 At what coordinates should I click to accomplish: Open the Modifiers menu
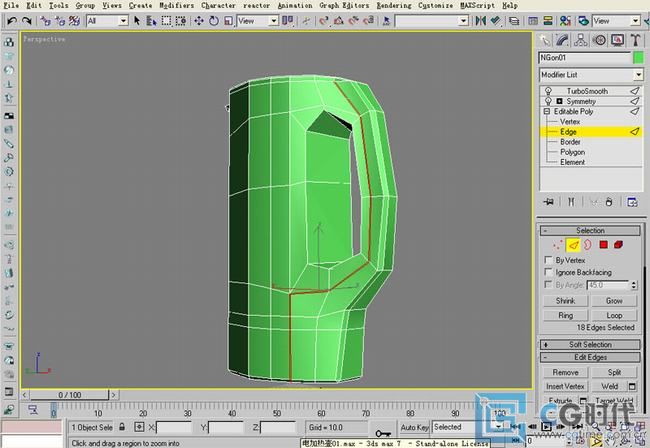177,5
